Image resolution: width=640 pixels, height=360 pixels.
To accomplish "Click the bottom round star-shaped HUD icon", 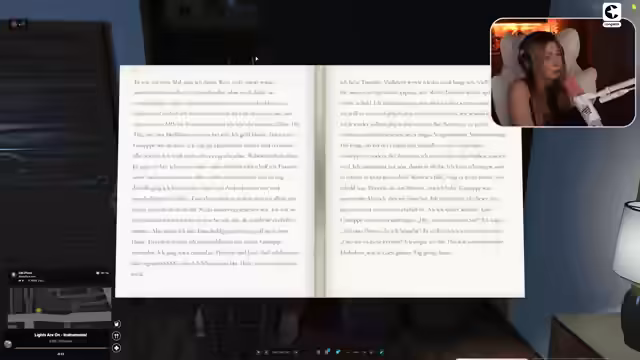I will pos(116,348).
